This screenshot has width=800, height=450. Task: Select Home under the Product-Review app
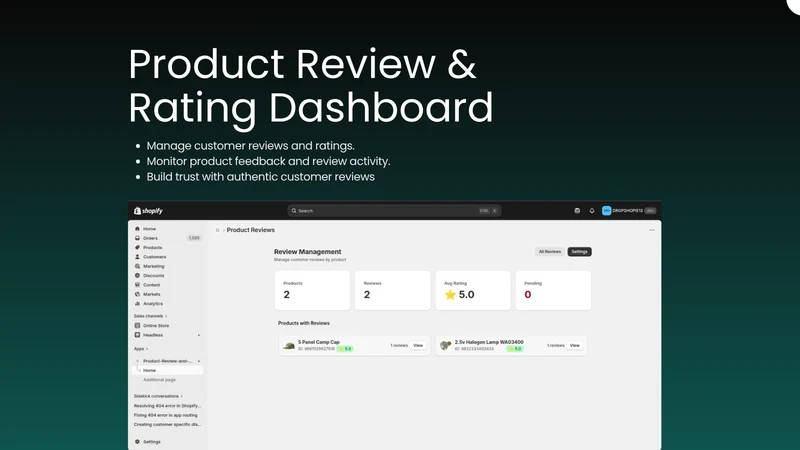(168, 370)
